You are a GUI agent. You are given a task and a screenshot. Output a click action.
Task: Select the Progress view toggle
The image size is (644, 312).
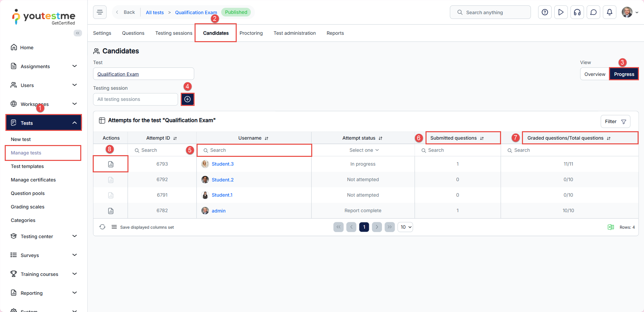[624, 74]
